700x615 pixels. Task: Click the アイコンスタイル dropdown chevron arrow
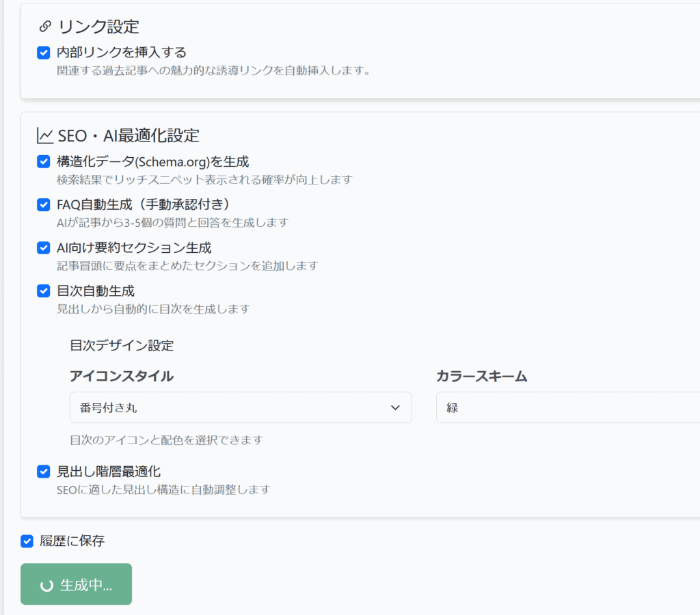coord(395,407)
